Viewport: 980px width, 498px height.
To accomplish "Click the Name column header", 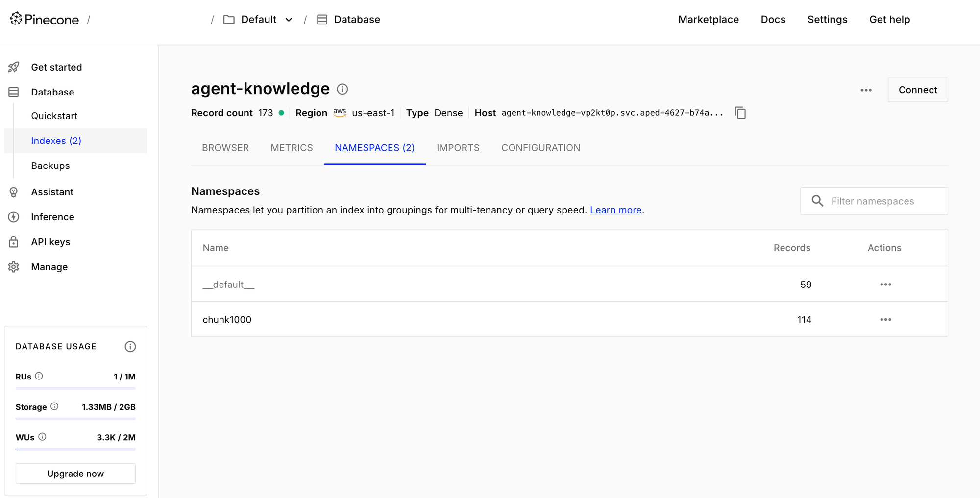I will pos(216,248).
